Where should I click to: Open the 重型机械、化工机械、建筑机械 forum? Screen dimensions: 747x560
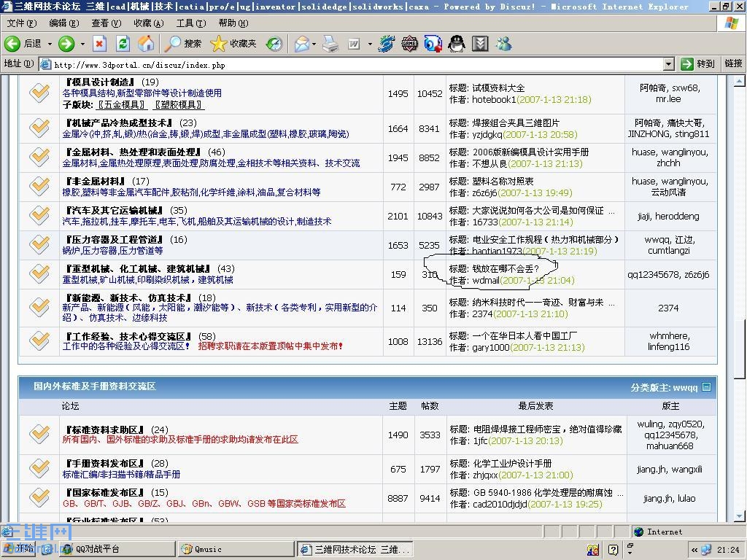pos(138,268)
